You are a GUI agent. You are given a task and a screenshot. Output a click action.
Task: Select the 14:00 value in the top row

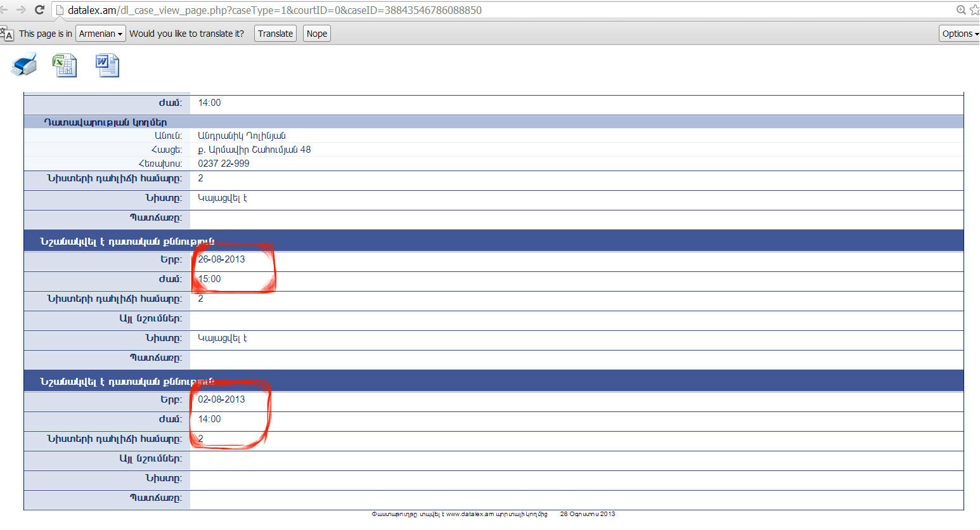(210, 103)
